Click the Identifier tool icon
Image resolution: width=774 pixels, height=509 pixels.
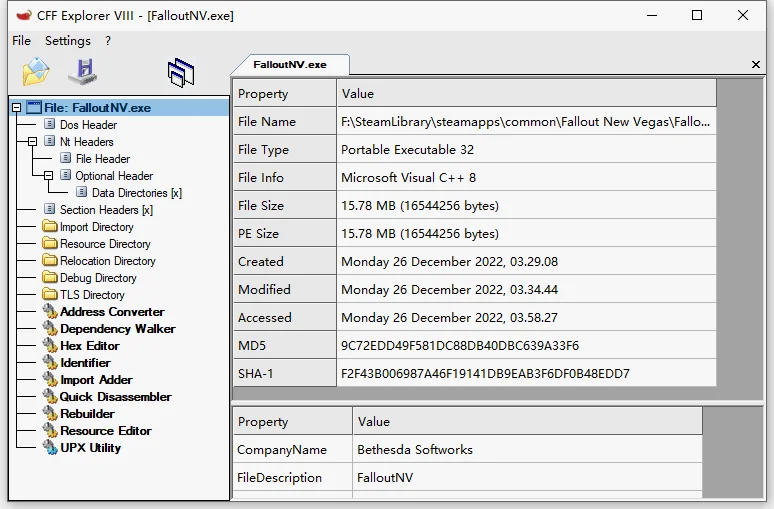coord(50,362)
